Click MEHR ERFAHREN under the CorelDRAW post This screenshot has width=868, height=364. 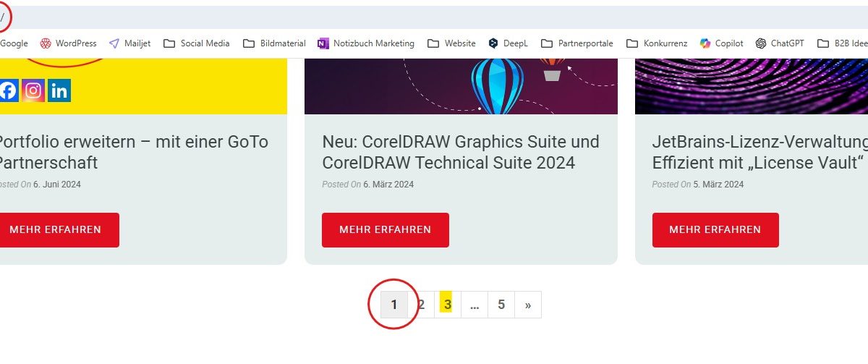[386, 230]
